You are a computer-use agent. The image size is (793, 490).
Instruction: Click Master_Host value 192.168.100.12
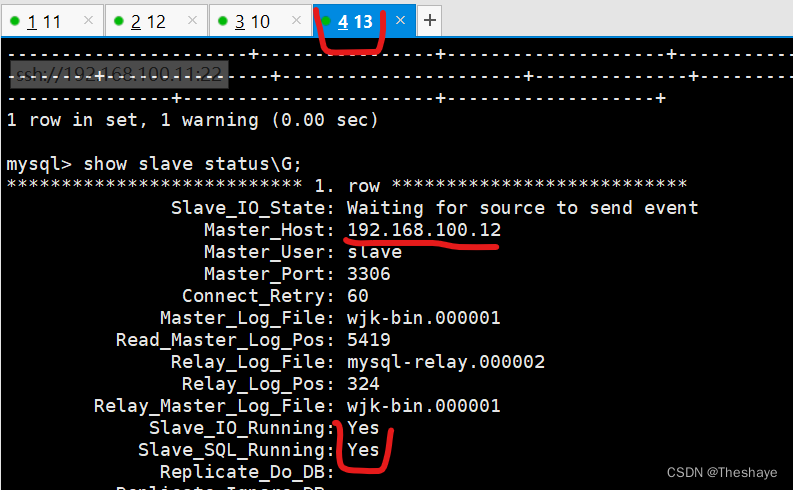424,230
